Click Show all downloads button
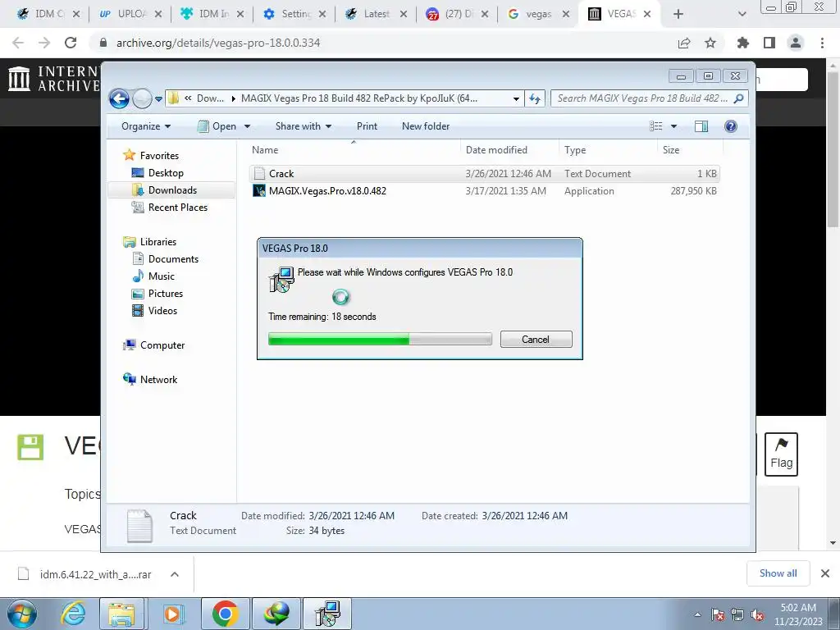The image size is (840, 630). tap(778, 573)
